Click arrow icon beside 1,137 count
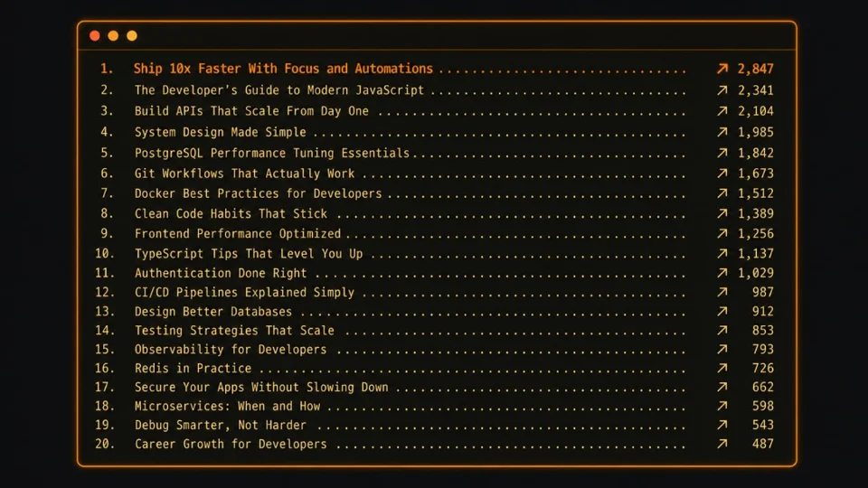The height and width of the screenshot is (488, 868). point(722,253)
